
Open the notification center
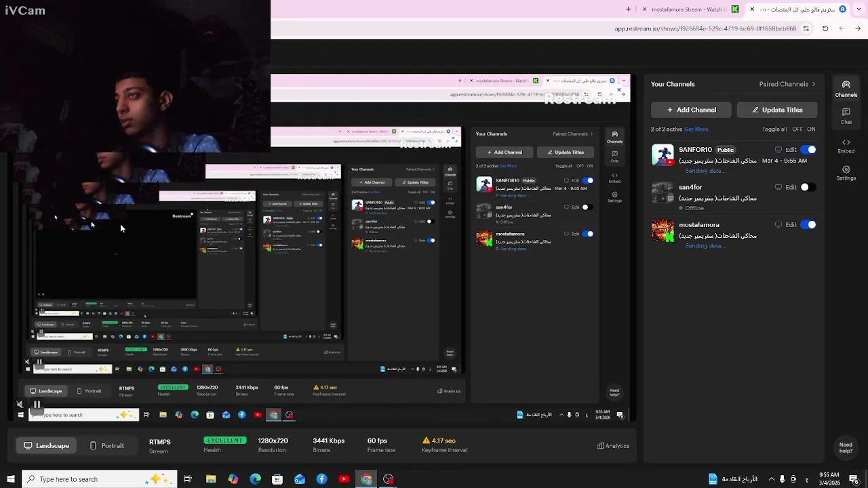point(855,479)
